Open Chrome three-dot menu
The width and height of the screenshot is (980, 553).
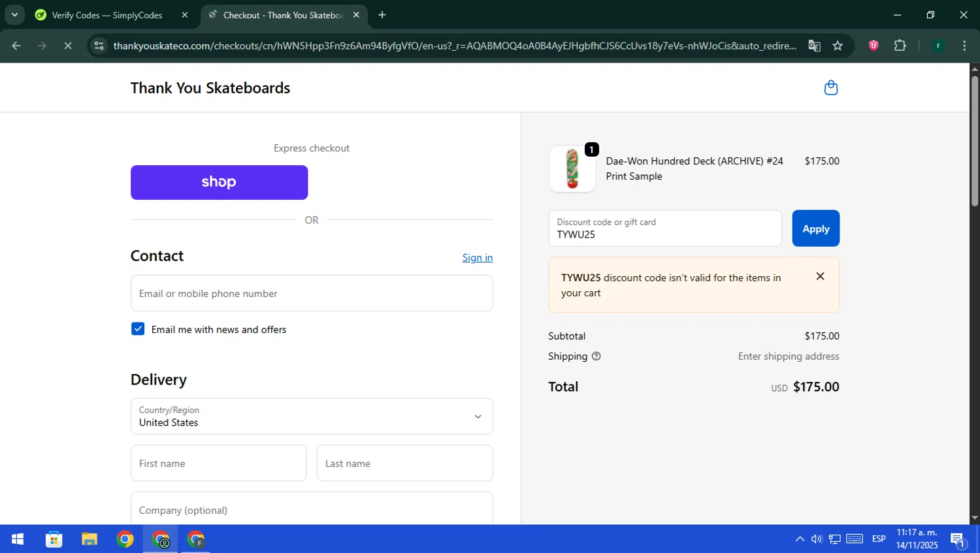click(x=964, y=46)
